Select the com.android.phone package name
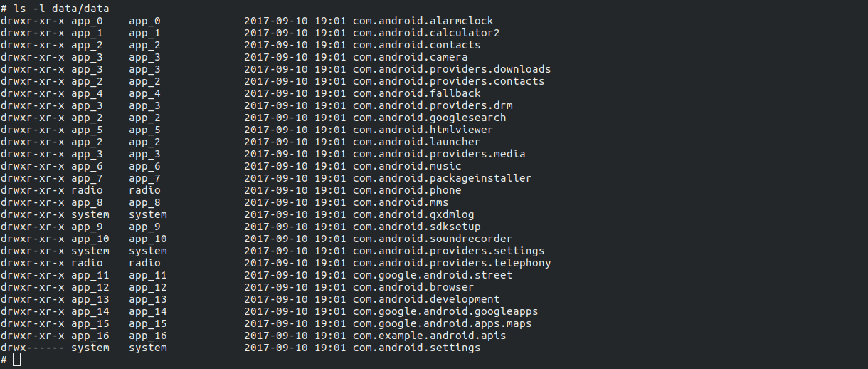Viewport: 868px width, 369px height. click(407, 190)
